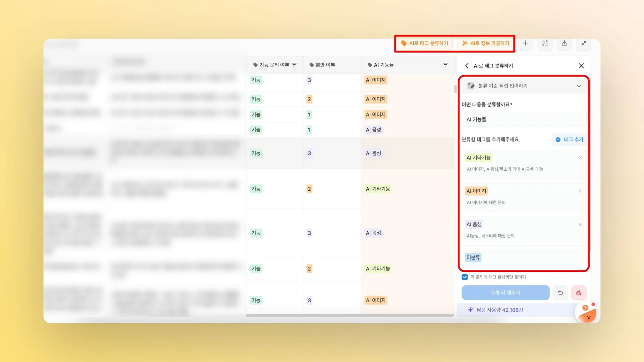Toggle 각 문의에 태그 한개씩만 붙이기 checkbox
This screenshot has height=362, width=644.
(465, 277)
